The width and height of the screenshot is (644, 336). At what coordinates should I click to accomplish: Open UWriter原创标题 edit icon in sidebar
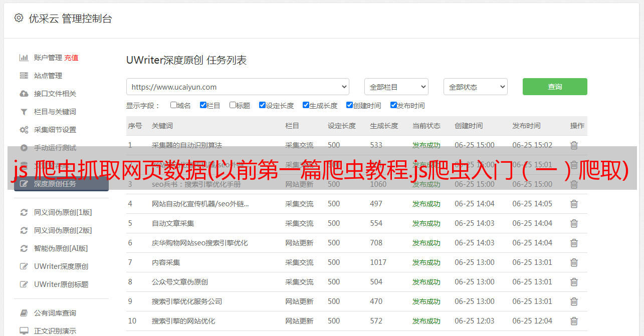pos(24,284)
